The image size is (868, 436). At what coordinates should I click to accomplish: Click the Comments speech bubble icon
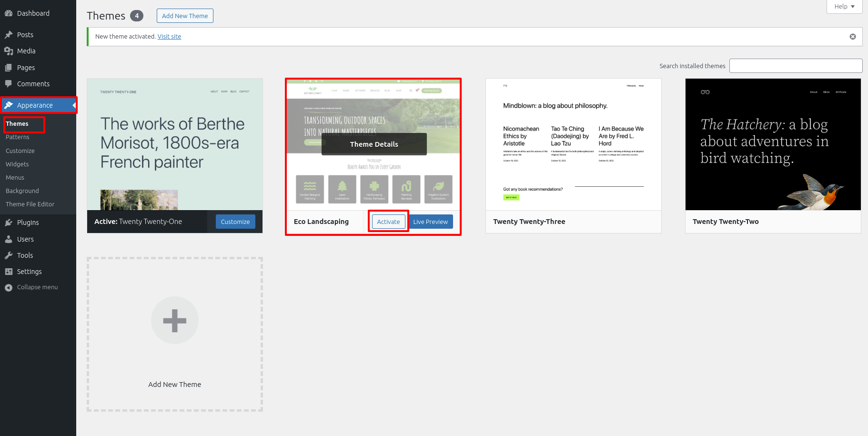point(9,84)
